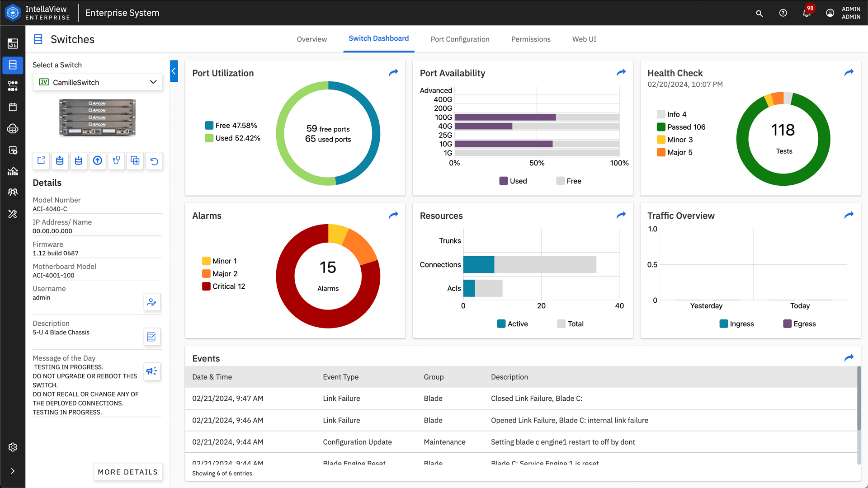
Task: Toggle Ingress visibility in Traffic Overview
Action: pos(736,324)
